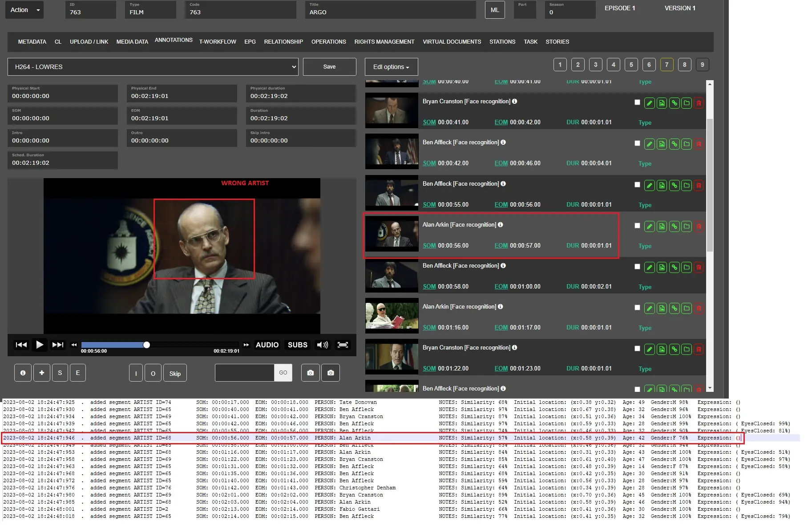The image size is (812, 525).
Task: Click image file icon on Alan Arkin 00:01:16 segment
Action: pyautogui.click(x=662, y=309)
